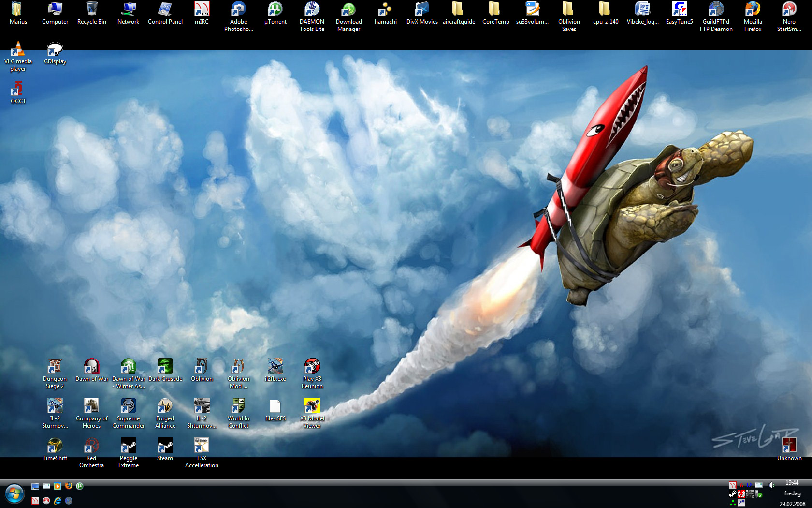Open the µTorrent desktop shortcut
Screen dimensions: 812x508
click(275, 10)
